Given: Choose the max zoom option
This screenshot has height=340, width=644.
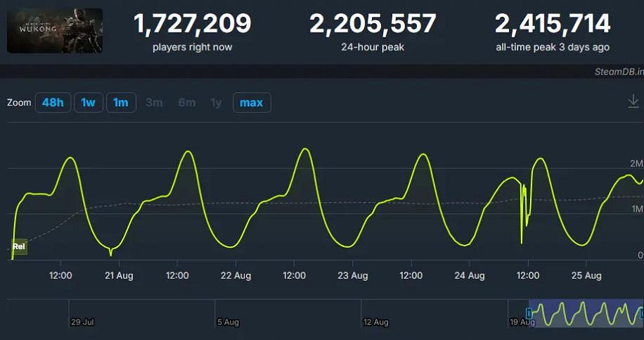Looking at the screenshot, I should (x=251, y=103).
